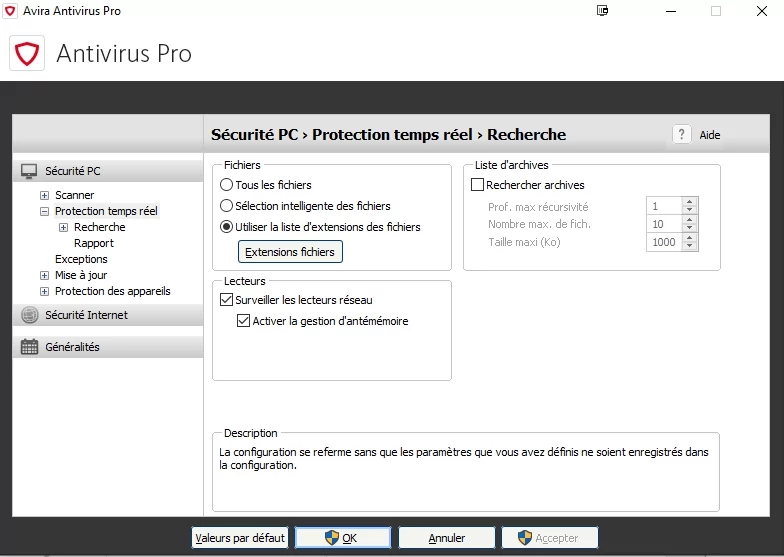Click the Taille maxi (Ko) field
This screenshot has width=784, height=557.
664,242
